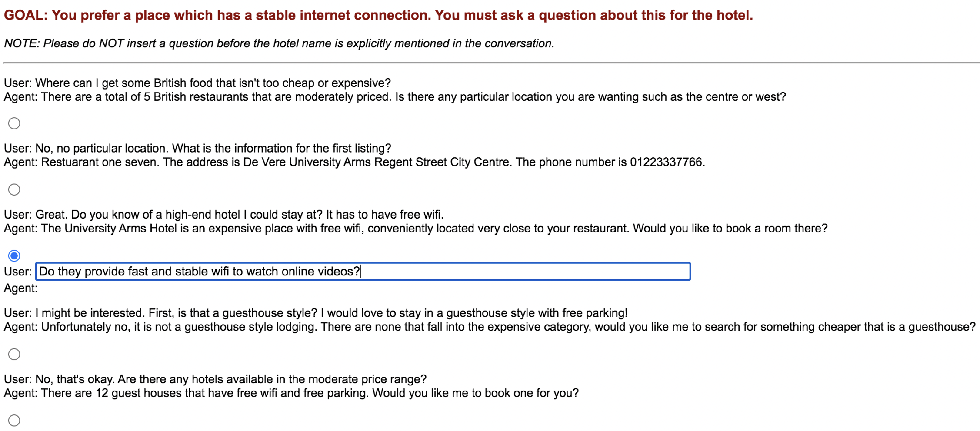Screen dimensions: 980x431
Task: Click the italic NOTE line about hotel name
Action: pyautogui.click(x=279, y=43)
